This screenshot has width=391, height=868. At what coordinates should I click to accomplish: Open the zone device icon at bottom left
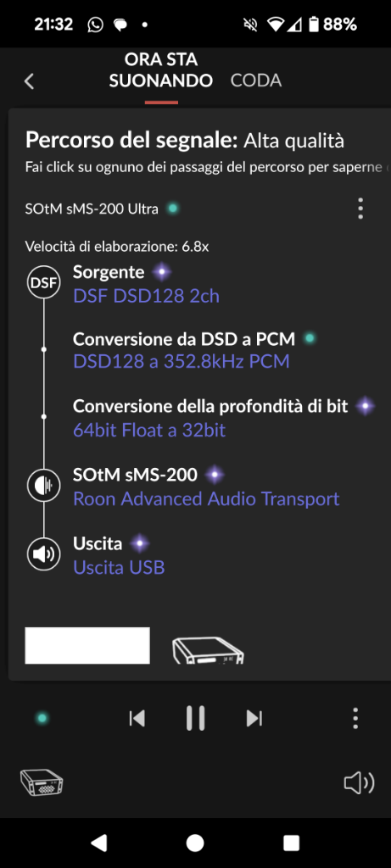click(x=42, y=782)
